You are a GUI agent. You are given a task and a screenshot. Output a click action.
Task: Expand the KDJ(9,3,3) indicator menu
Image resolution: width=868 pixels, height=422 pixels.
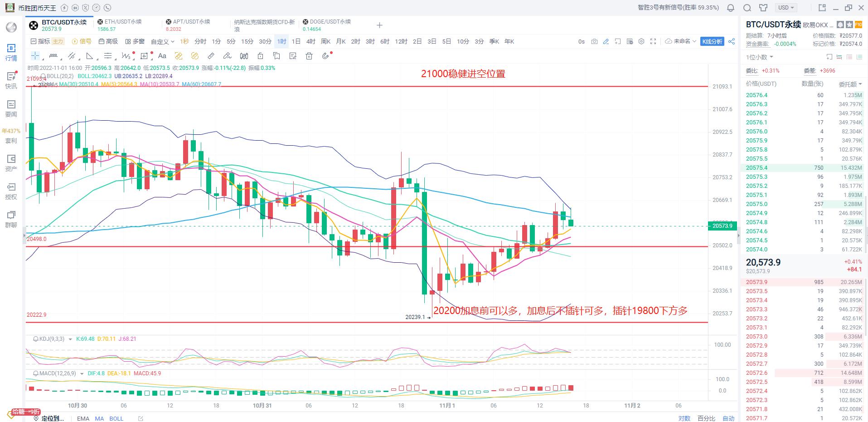[x=70, y=339]
